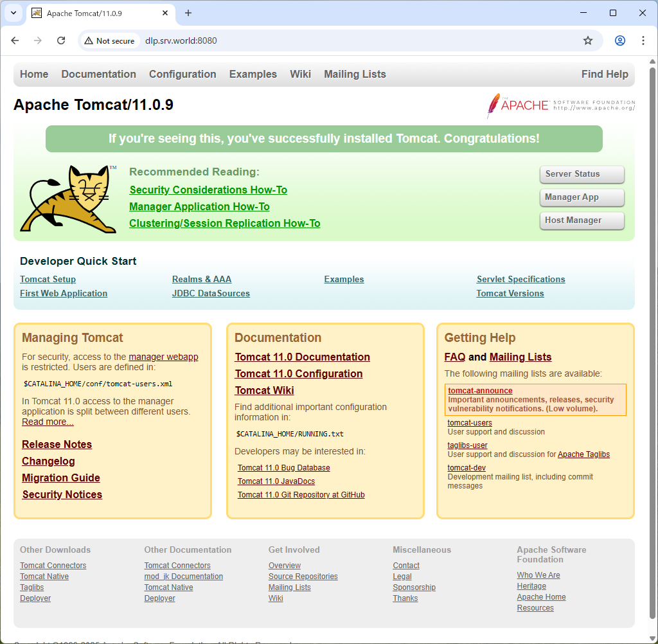The image size is (658, 644).
Task: Open the Examples navigation item
Action: pyautogui.click(x=253, y=74)
